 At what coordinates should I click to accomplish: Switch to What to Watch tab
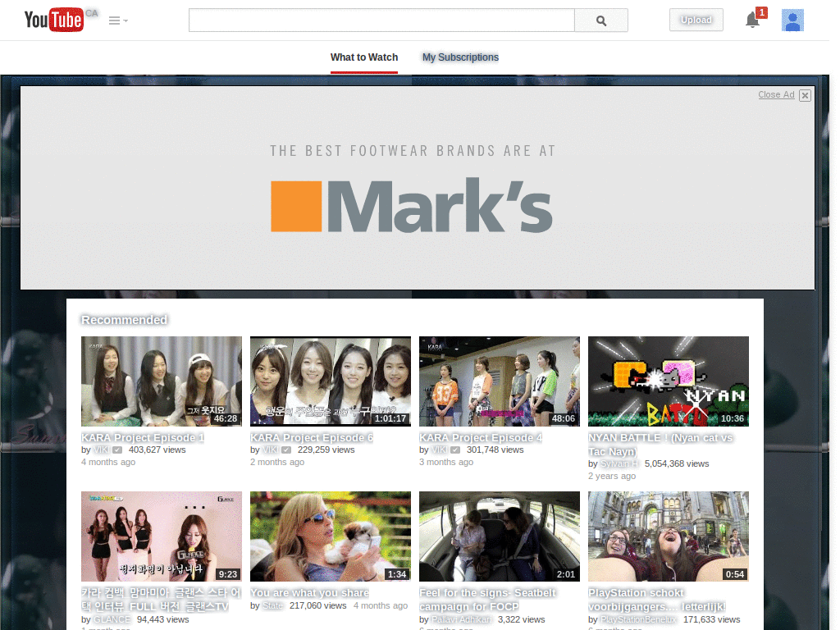pos(363,57)
